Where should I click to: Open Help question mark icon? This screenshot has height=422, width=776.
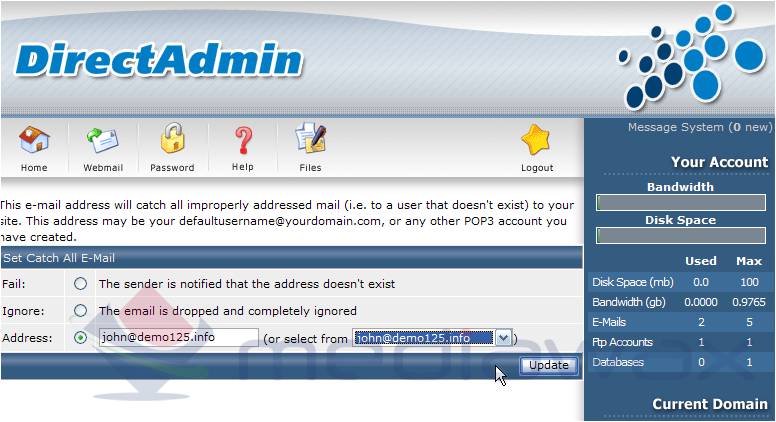pyautogui.click(x=242, y=140)
